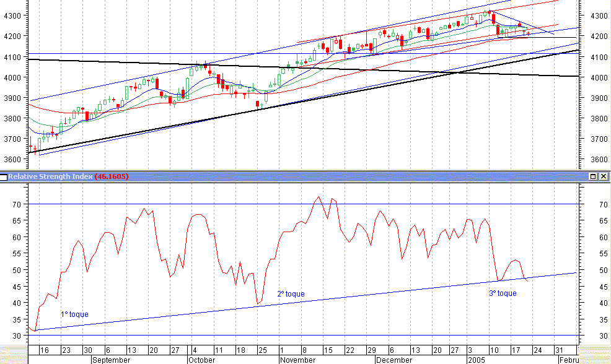This screenshot has width=611, height=364.
Task: Click the maximize icon on the RSI panel
Action: click(593, 176)
